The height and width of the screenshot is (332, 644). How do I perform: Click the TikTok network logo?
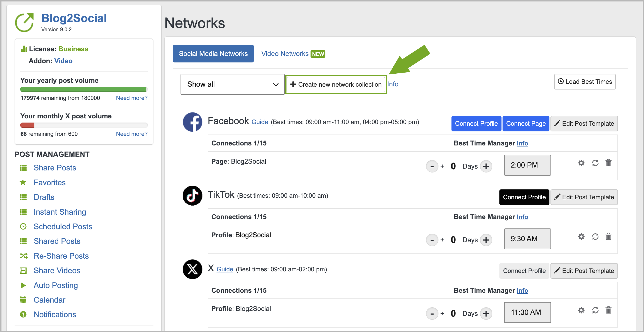pyautogui.click(x=193, y=196)
